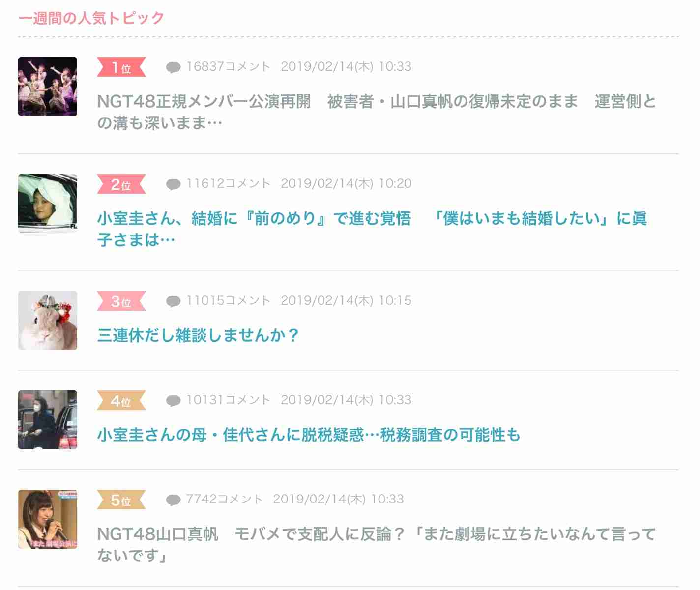Open the 小室圭さん、結婚に『前のめり』 topic link
The image size is (700, 590).
coord(372,229)
